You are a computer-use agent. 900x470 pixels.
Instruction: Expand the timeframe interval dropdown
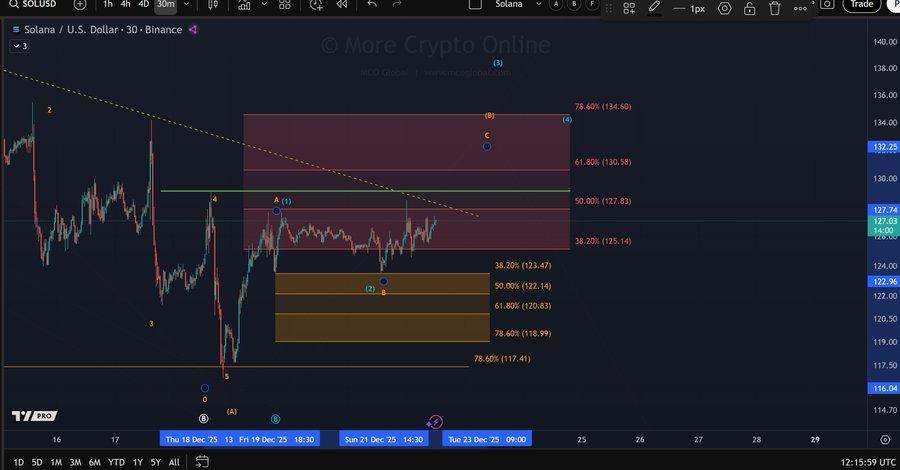click(x=187, y=5)
